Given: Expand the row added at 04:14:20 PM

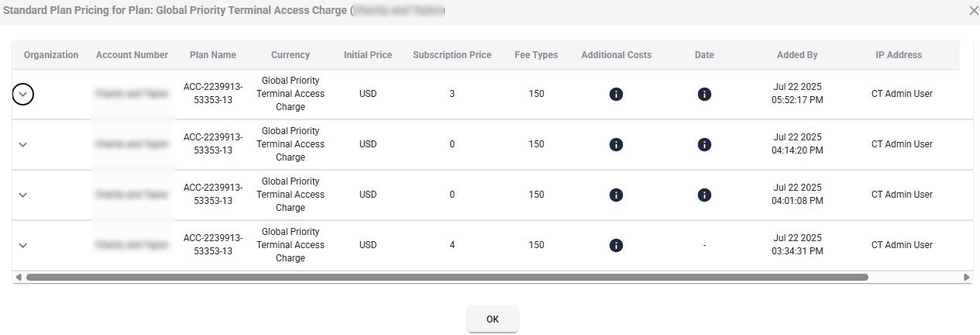Looking at the screenshot, I should click(22, 144).
